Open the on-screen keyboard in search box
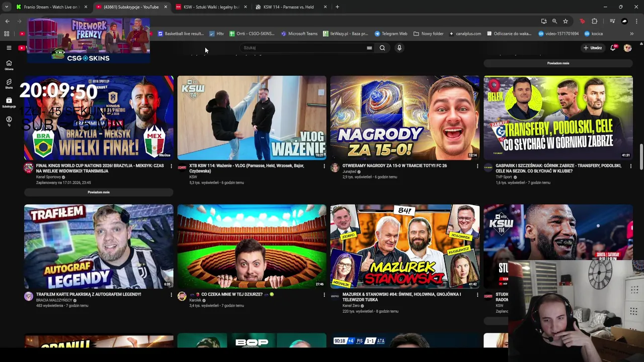 pyautogui.click(x=369, y=48)
